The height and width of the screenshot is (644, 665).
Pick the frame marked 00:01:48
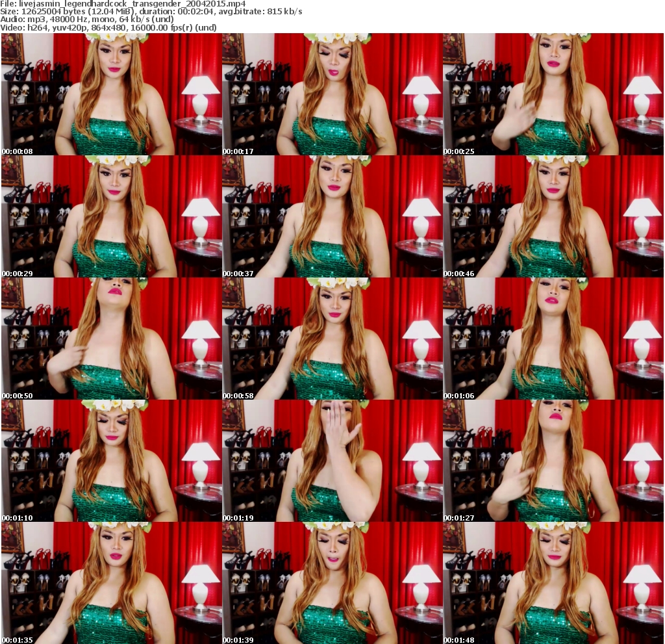click(x=553, y=583)
